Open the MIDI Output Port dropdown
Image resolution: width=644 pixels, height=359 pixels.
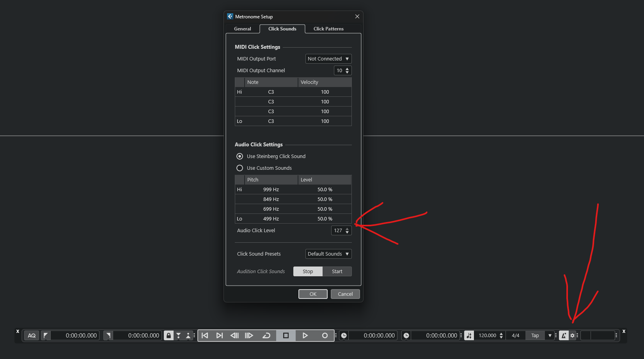click(328, 59)
